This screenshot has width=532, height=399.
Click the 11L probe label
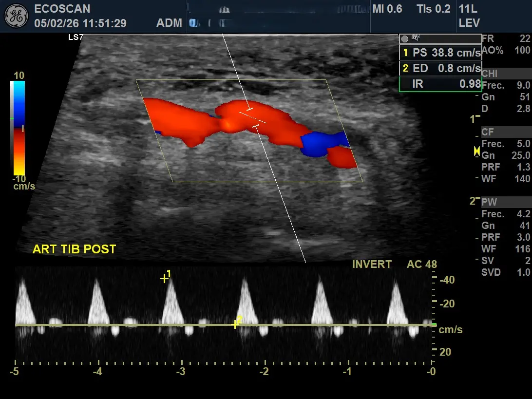(468, 9)
